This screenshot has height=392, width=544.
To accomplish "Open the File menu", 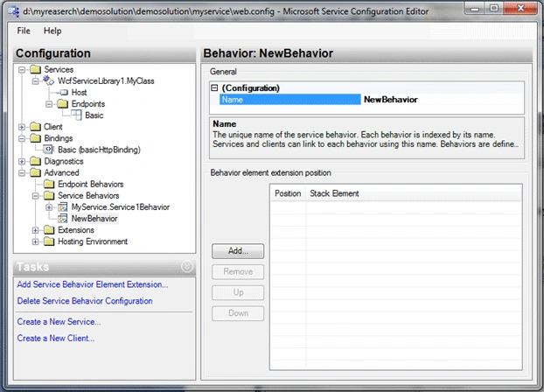I will click(24, 31).
